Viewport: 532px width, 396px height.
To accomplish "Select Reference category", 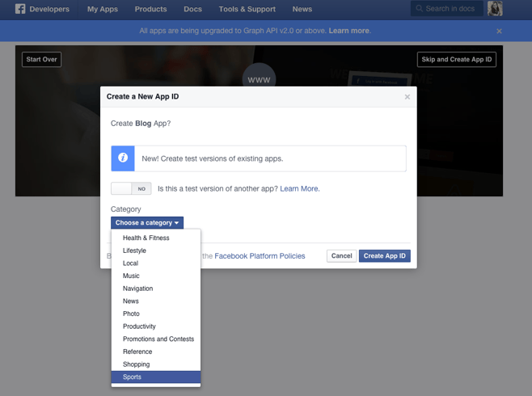I will point(156,352).
